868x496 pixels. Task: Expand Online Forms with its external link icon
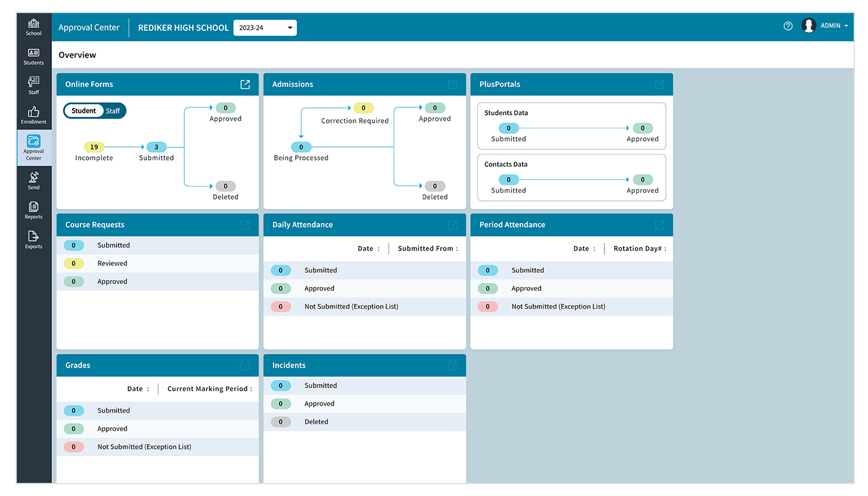tap(245, 84)
